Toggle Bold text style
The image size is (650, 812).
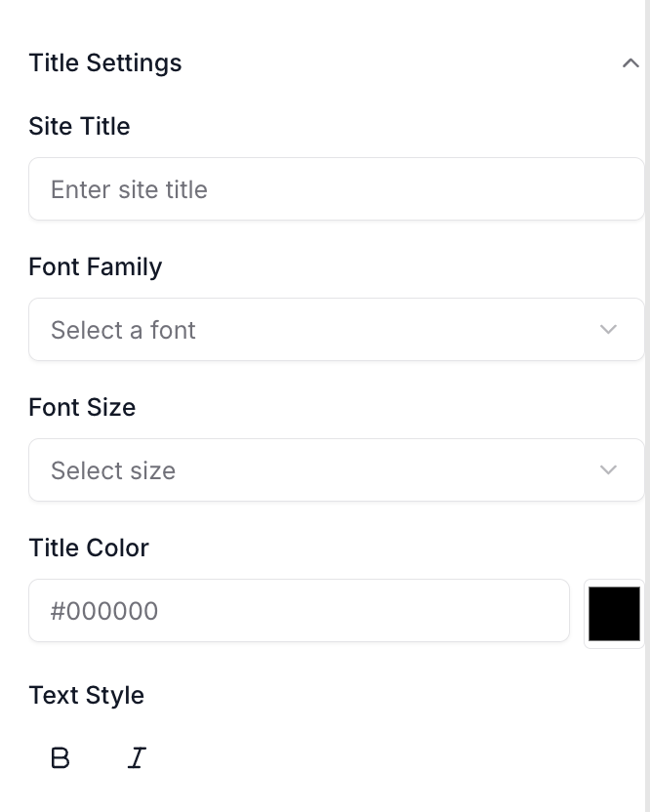pos(61,758)
